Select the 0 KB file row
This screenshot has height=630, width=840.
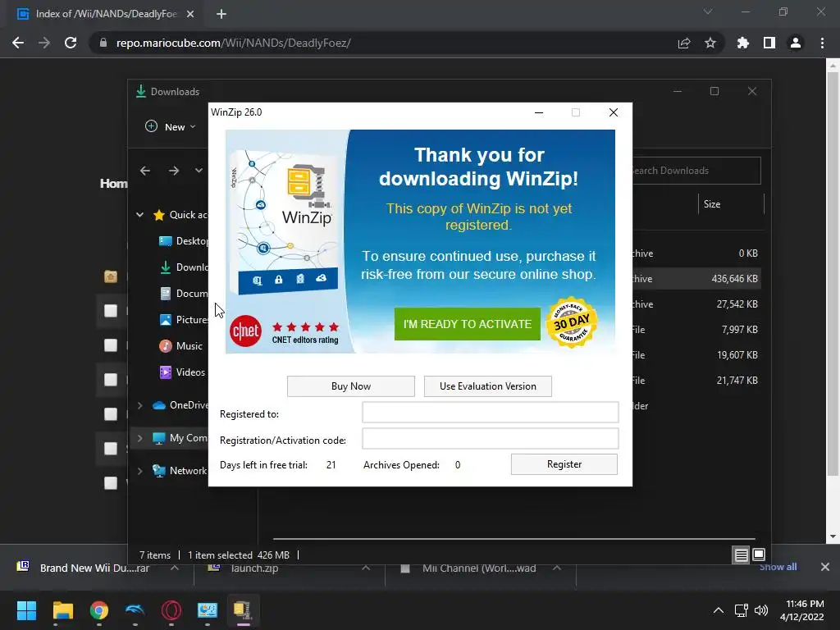[x=696, y=253]
